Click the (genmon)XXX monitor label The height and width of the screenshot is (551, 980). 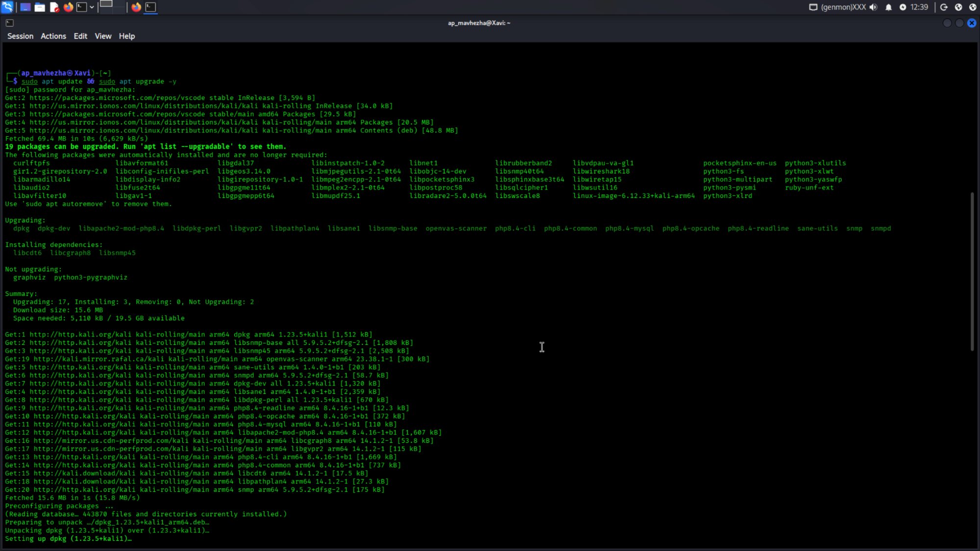click(843, 7)
